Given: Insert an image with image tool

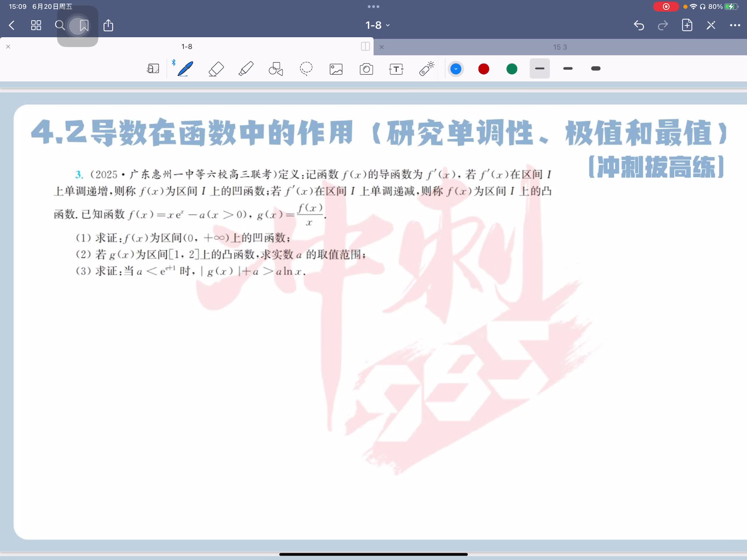Looking at the screenshot, I should point(336,69).
